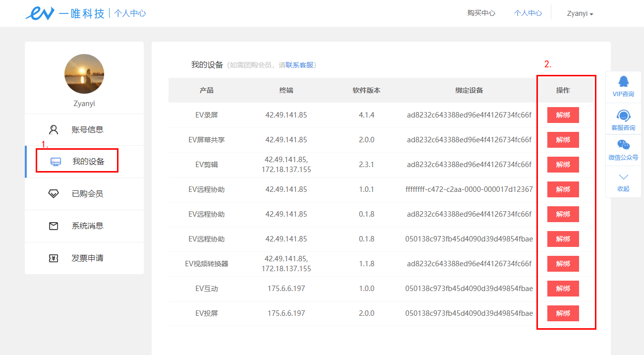Click the 个人中心 title beside logo

(130, 13)
